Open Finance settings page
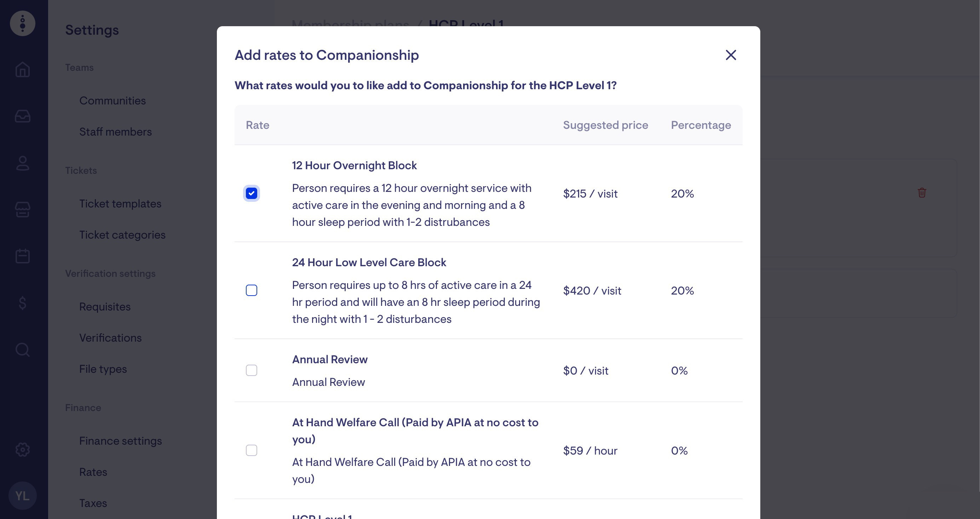This screenshot has height=519, width=980. point(121,441)
